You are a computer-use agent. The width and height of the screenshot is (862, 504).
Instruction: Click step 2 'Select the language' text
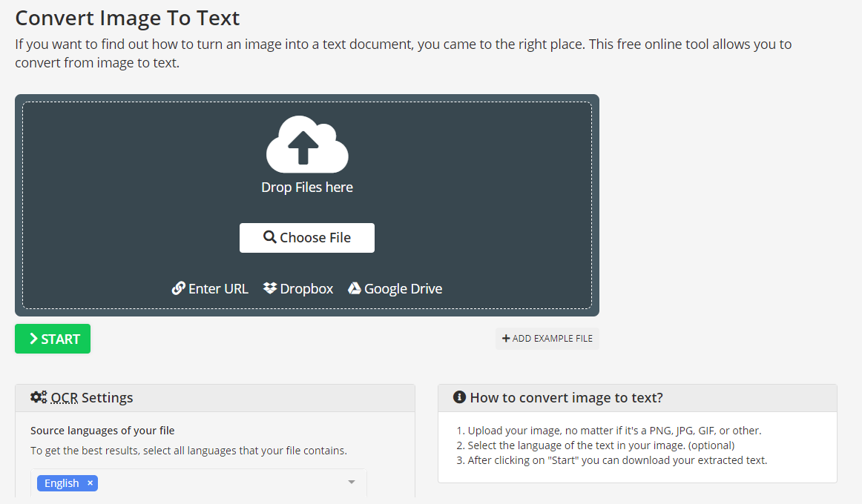601,445
